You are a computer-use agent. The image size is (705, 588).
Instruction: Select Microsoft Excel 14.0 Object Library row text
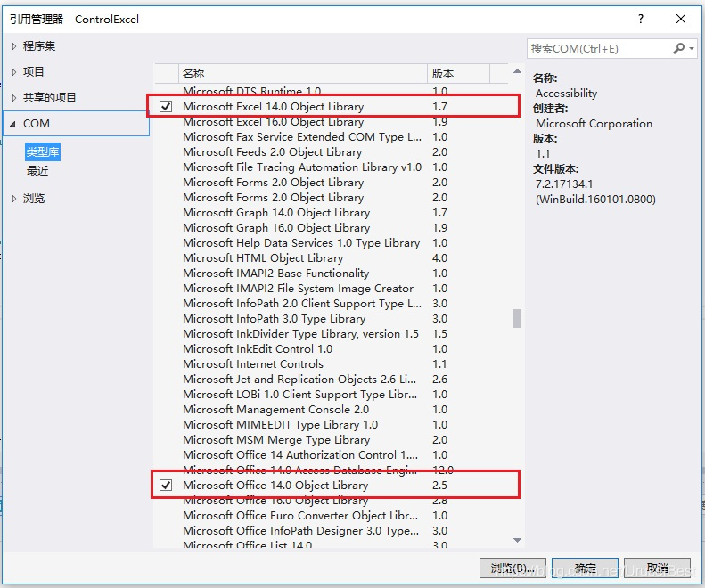coord(274,107)
